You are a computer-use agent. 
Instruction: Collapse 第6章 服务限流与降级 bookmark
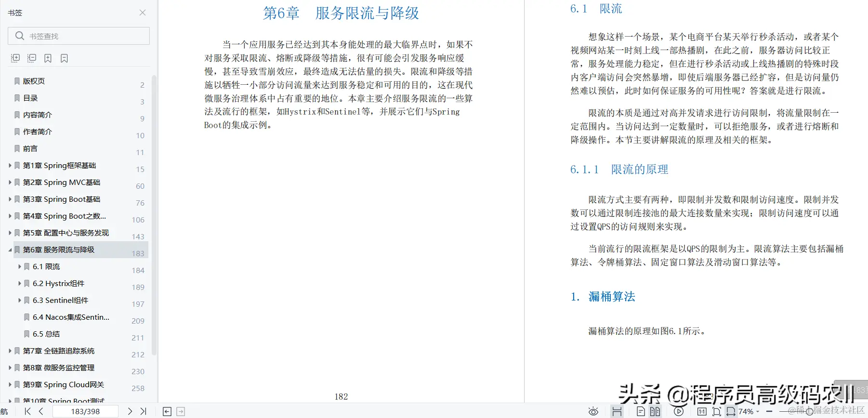pos(10,249)
